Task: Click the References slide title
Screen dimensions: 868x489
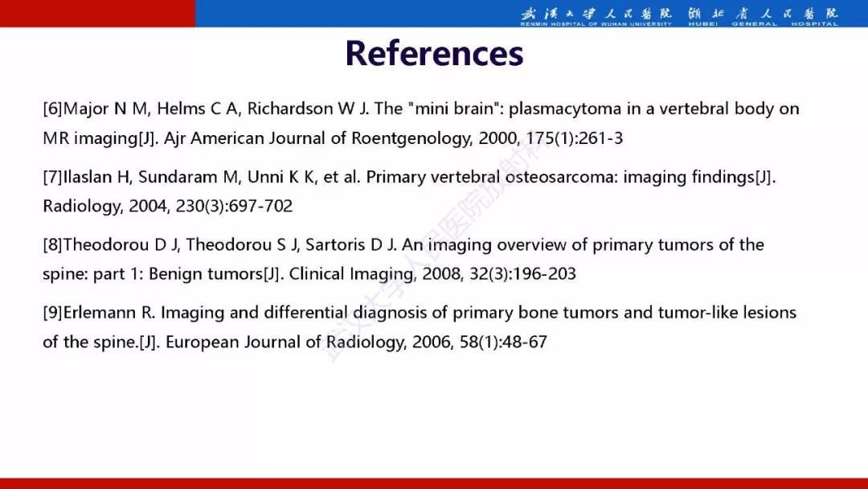Action: pos(434,54)
